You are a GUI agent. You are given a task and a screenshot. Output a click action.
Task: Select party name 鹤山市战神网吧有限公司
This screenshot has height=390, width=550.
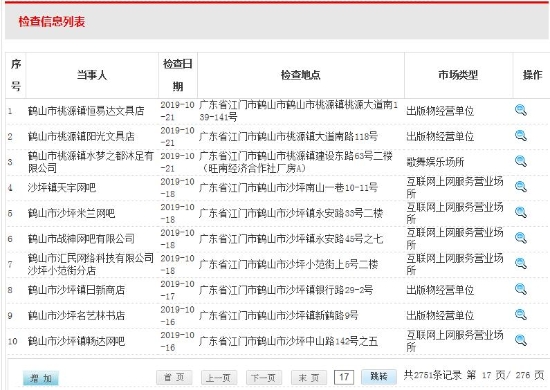[81, 239]
